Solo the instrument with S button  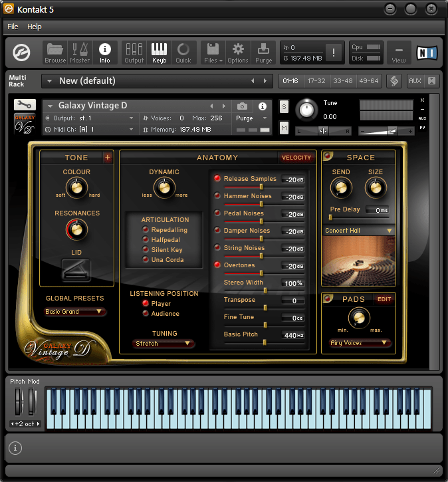tap(284, 107)
